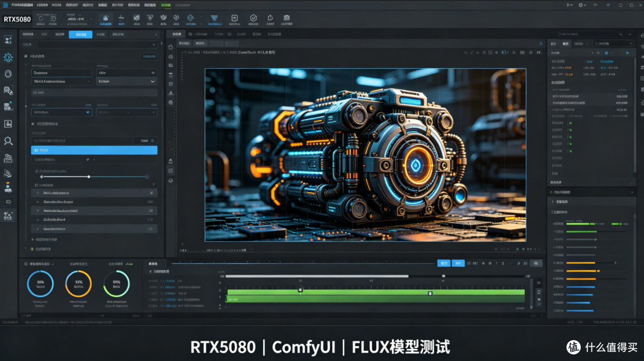Open the wide dropdown heading the left panel
This screenshot has height=361, width=644.
point(97,44)
